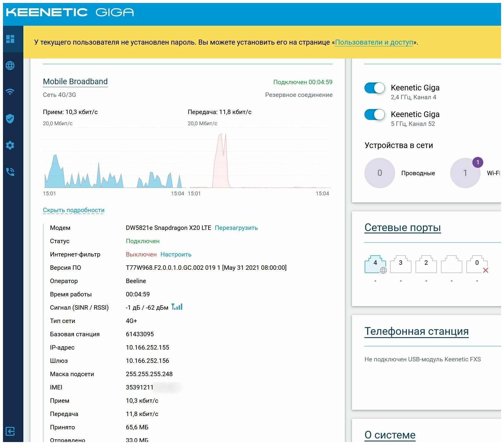
Task: Click the network type value 4G+
Action: click(132, 321)
